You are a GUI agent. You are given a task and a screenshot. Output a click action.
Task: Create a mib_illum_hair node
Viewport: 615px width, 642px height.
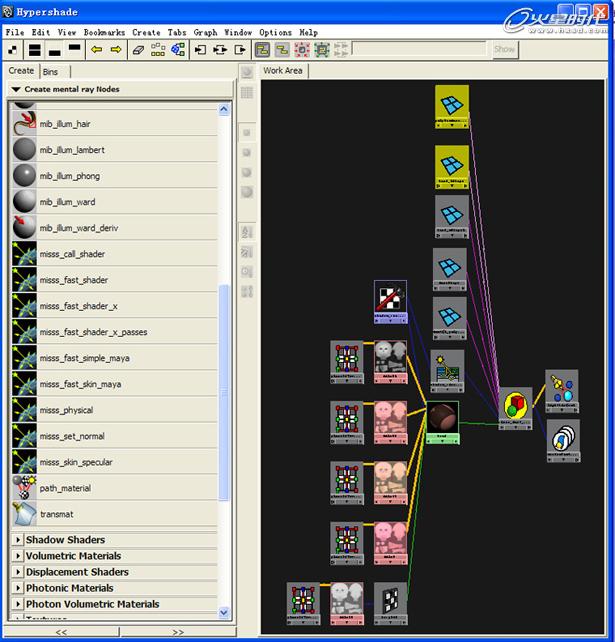(x=115, y=124)
